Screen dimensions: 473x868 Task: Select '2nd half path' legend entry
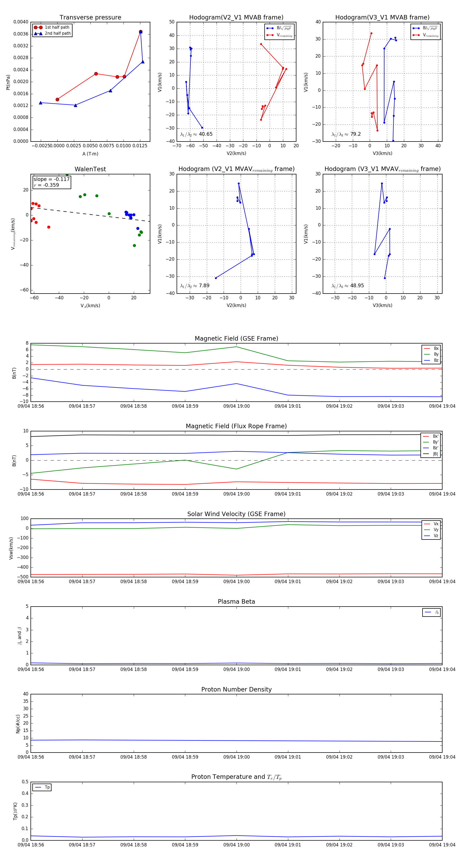[x=52, y=33]
